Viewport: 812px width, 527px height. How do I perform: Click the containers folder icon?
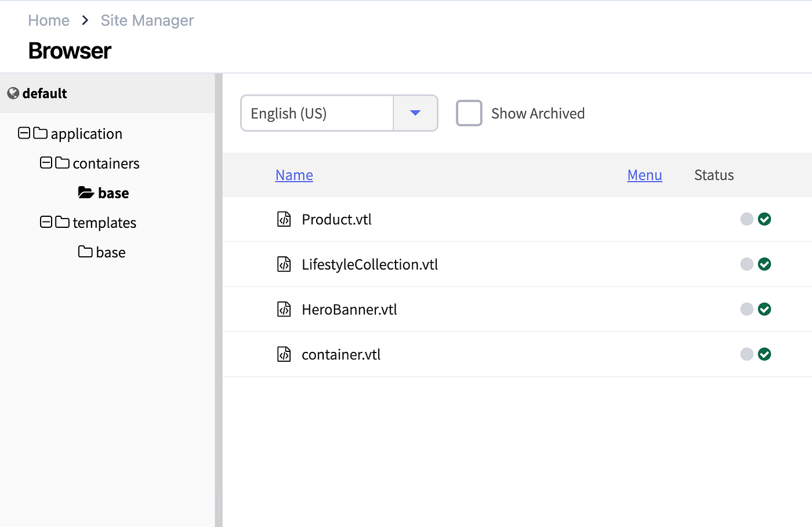[x=63, y=163]
